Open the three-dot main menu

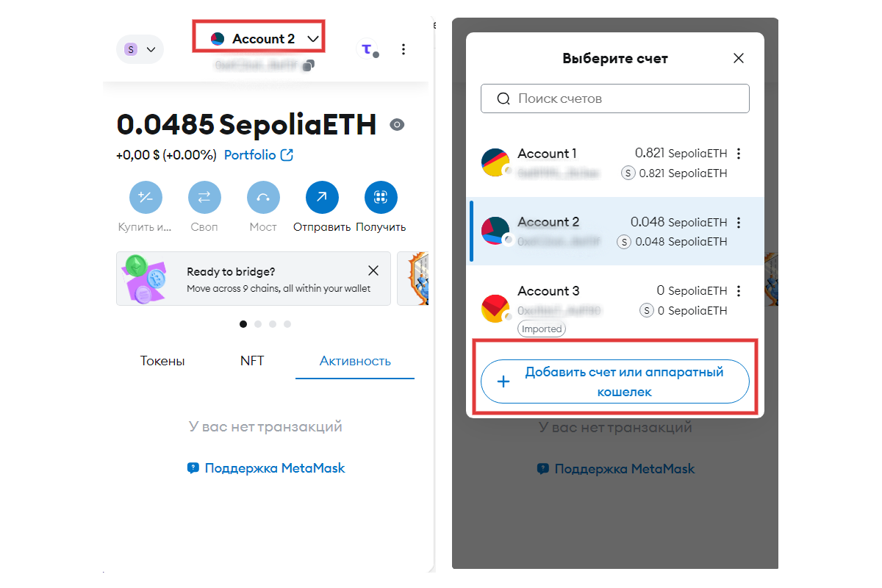tap(403, 49)
